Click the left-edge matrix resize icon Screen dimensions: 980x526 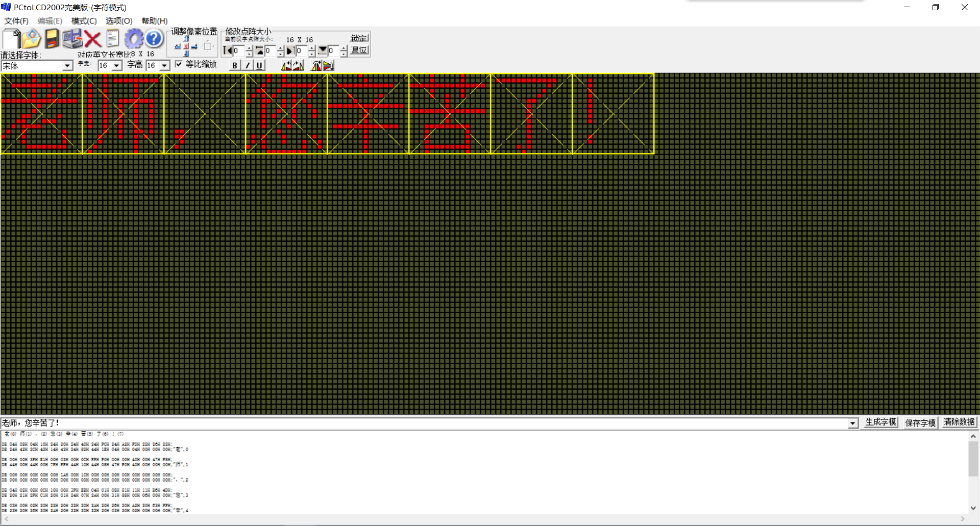[227, 51]
